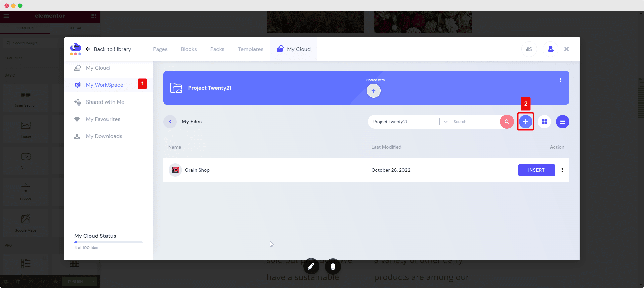644x288 pixels.
Task: Click the blue add plus button
Action: tap(526, 122)
